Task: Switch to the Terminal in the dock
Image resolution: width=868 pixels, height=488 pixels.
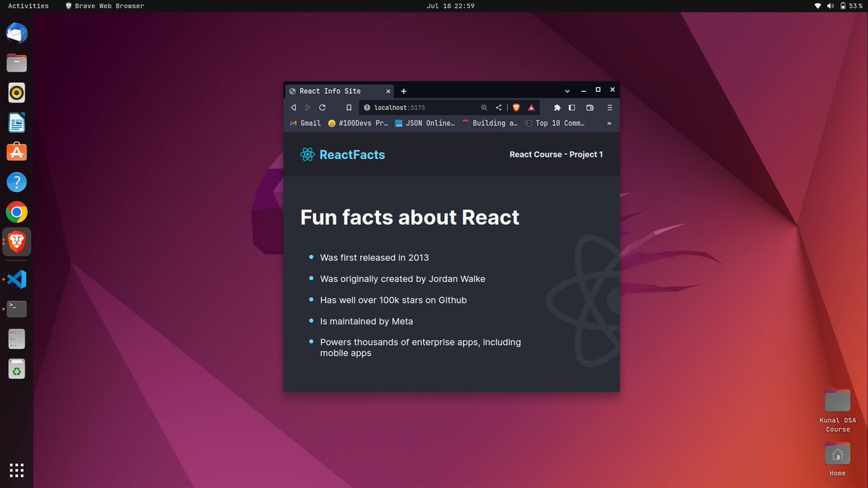Action: click(x=17, y=309)
